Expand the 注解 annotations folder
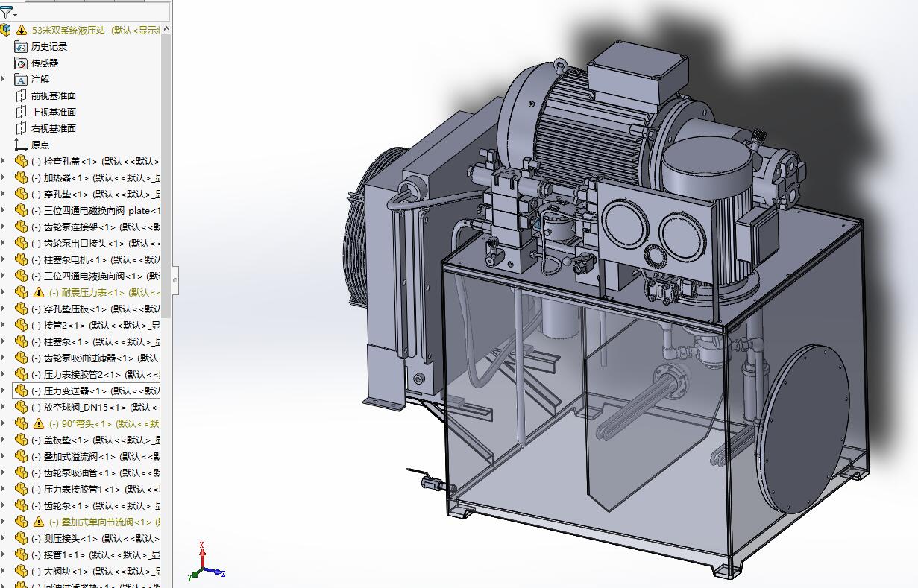The height and width of the screenshot is (588, 918). [x=4, y=79]
